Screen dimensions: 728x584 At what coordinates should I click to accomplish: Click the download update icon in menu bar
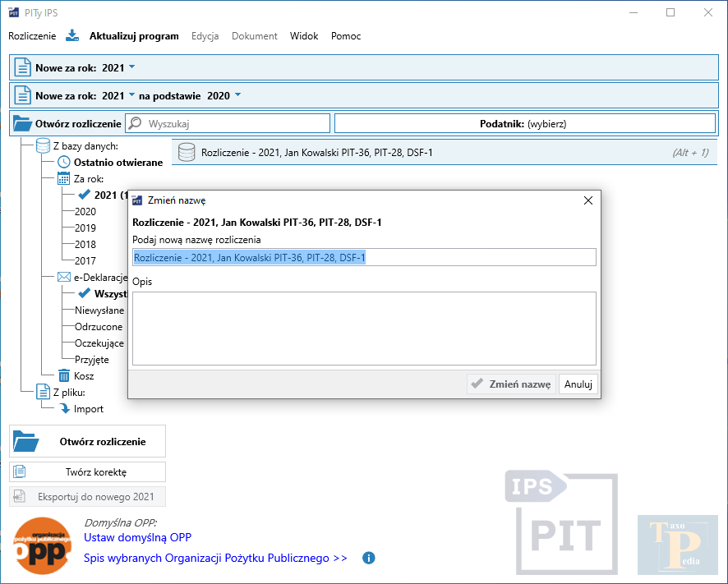[x=72, y=36]
